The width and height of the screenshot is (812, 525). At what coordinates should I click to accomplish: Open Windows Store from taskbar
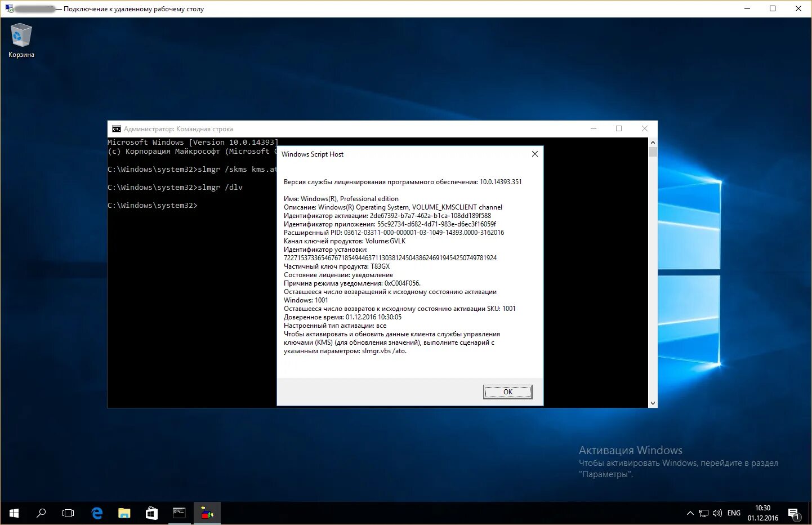tap(151, 513)
